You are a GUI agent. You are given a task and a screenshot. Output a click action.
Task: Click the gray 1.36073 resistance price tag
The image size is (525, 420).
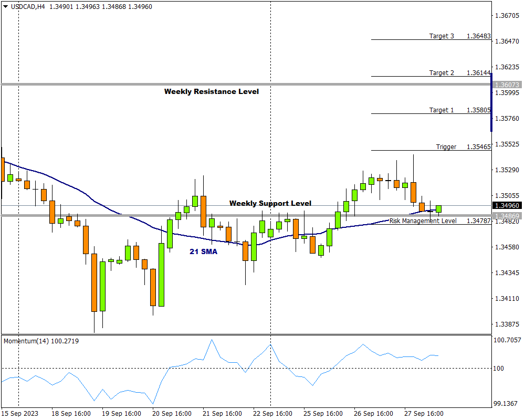(x=507, y=85)
